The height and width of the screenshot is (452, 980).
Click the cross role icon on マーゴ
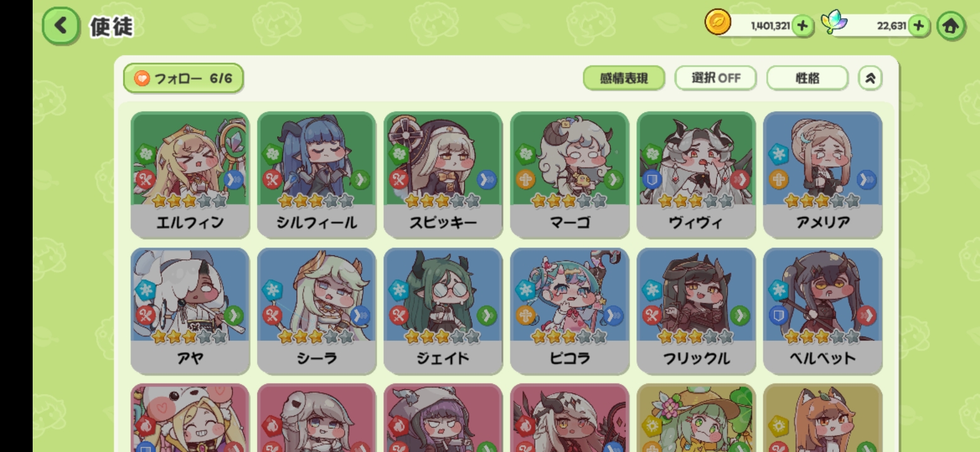(526, 180)
